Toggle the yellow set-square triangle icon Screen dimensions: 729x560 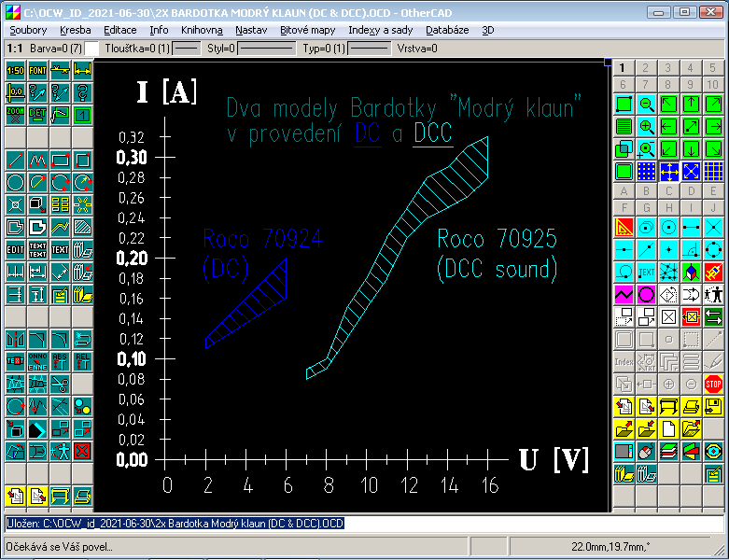pyautogui.click(x=624, y=227)
